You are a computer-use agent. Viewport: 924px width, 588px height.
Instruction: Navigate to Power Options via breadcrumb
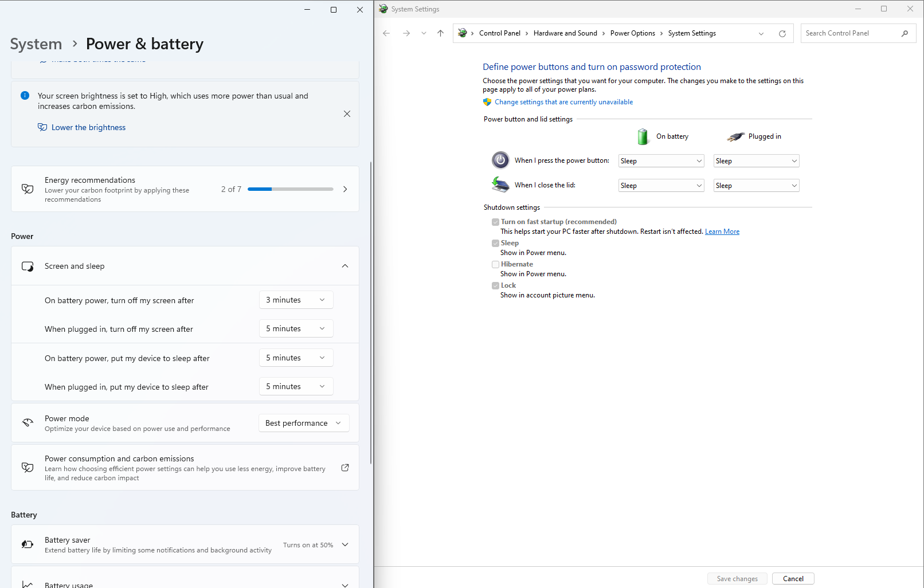coord(632,33)
